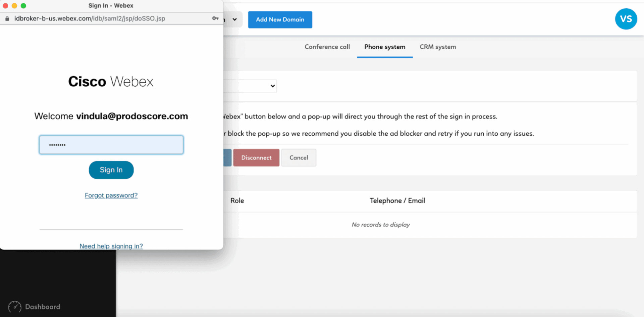
Task: Click the Cancel button
Action: tap(299, 158)
